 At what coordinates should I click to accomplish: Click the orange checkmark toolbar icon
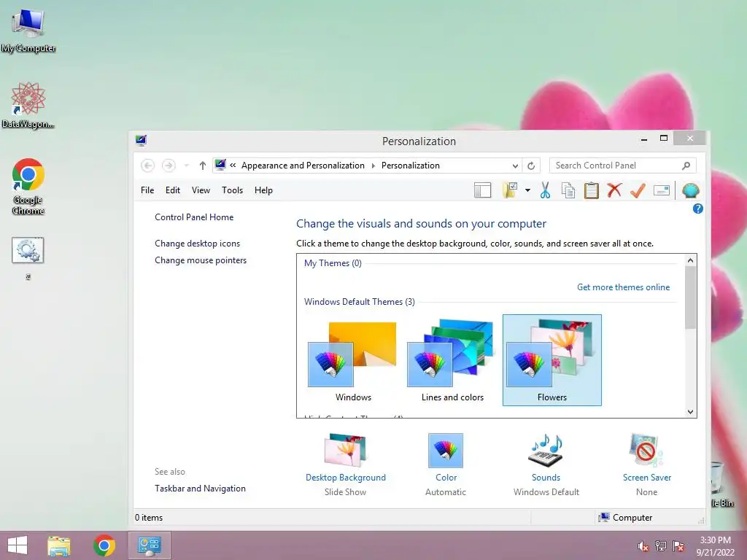(x=638, y=190)
